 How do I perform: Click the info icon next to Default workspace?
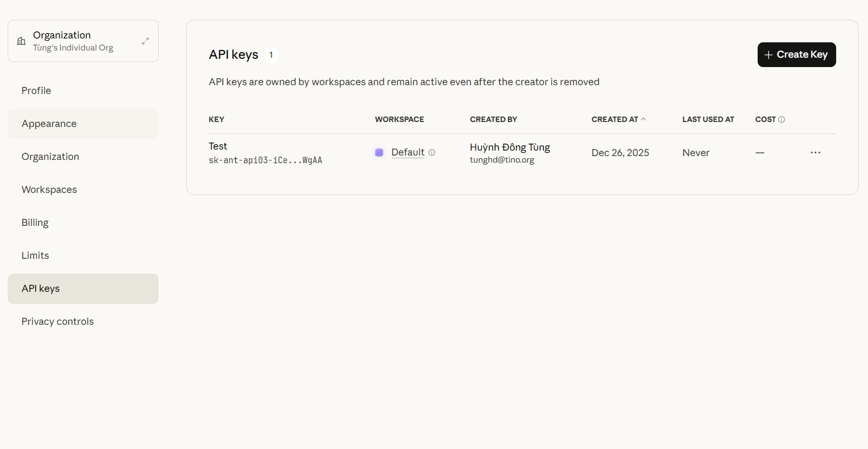[x=432, y=153]
